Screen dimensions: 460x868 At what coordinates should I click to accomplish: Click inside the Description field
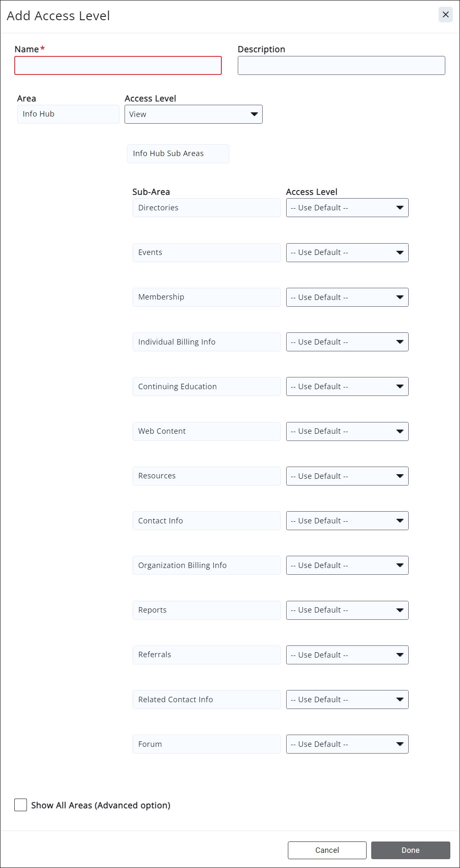point(341,65)
